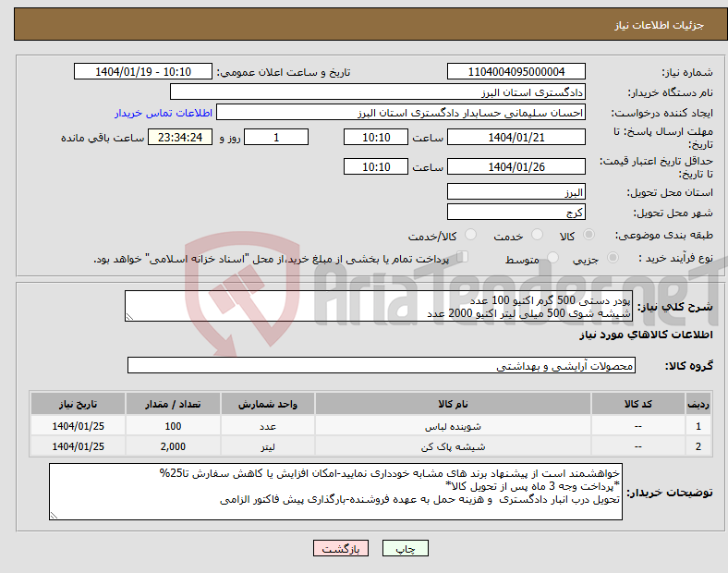728x573 pixels.
Task: Open اطلاعات تماس خریدار link
Action: 164,113
